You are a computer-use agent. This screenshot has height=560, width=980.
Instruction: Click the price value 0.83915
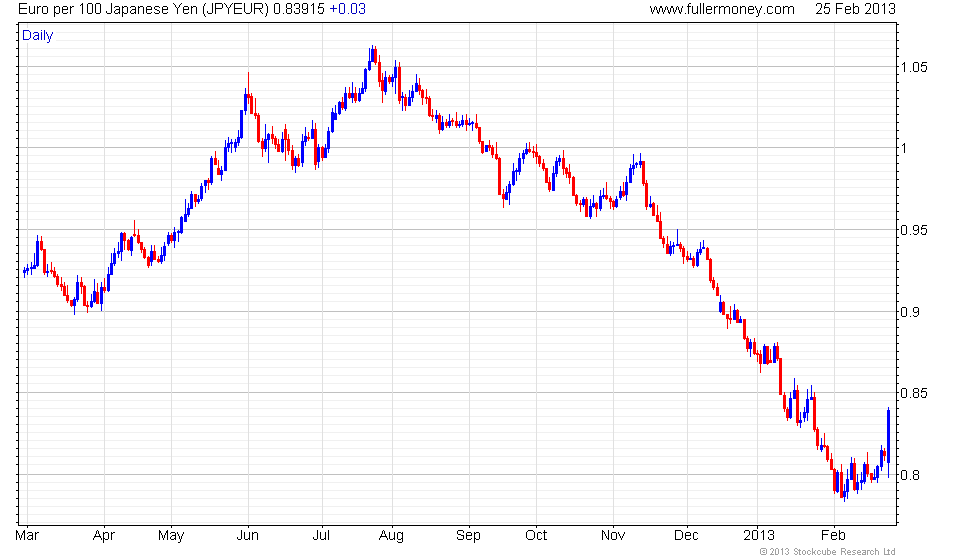point(299,9)
